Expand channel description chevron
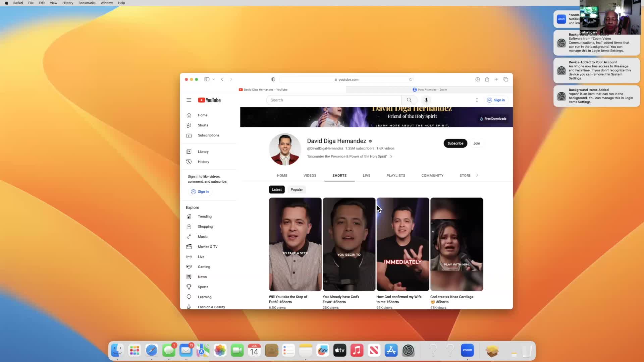Screen dimensions: 644x362 click(x=391, y=157)
